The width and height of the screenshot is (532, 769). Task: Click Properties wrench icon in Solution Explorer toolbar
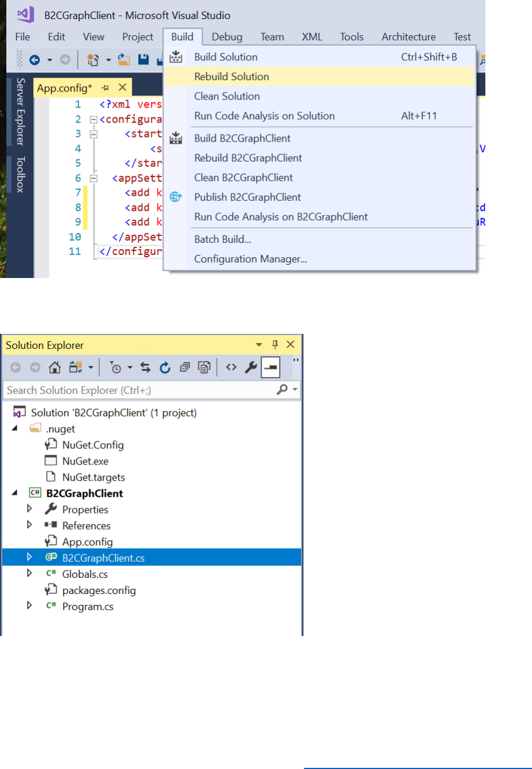(x=250, y=367)
